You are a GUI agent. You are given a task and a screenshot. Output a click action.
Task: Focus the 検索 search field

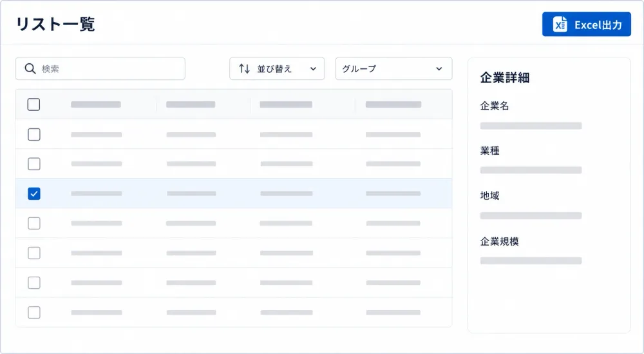tap(100, 68)
